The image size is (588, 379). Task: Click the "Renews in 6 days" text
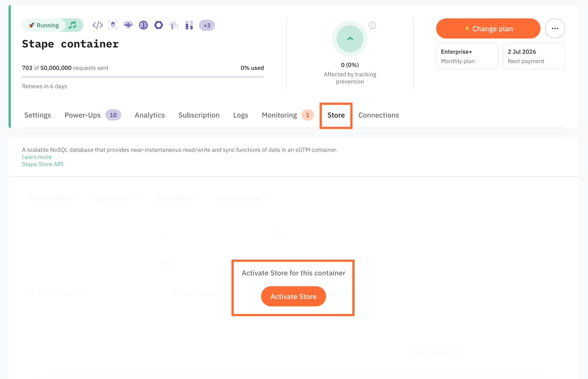coord(45,86)
